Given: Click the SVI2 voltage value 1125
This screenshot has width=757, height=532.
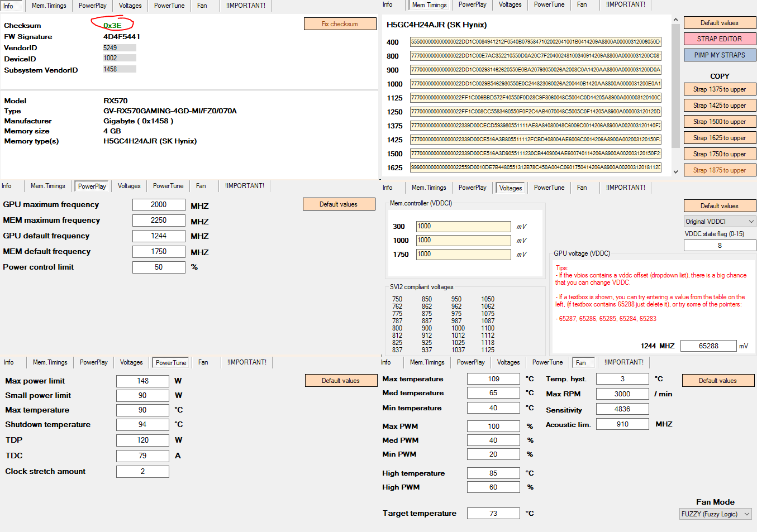Looking at the screenshot, I should [x=488, y=350].
